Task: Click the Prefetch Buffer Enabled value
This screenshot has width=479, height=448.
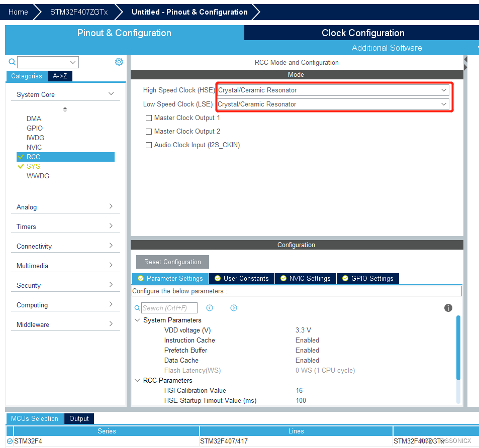Action: point(307,350)
